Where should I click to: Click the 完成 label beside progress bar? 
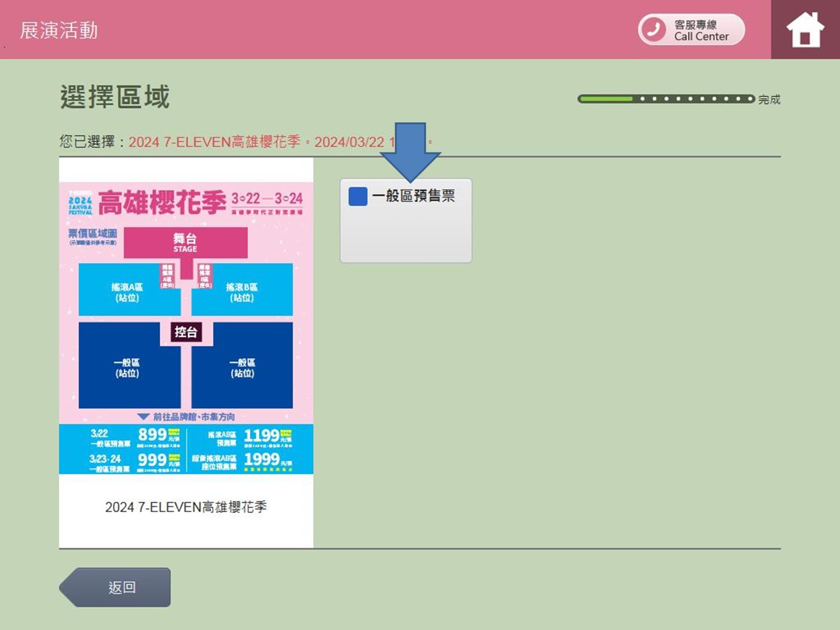(x=769, y=100)
